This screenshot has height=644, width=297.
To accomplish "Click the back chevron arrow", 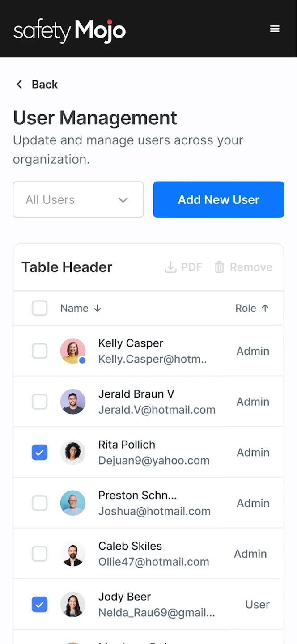I will 19,84.
